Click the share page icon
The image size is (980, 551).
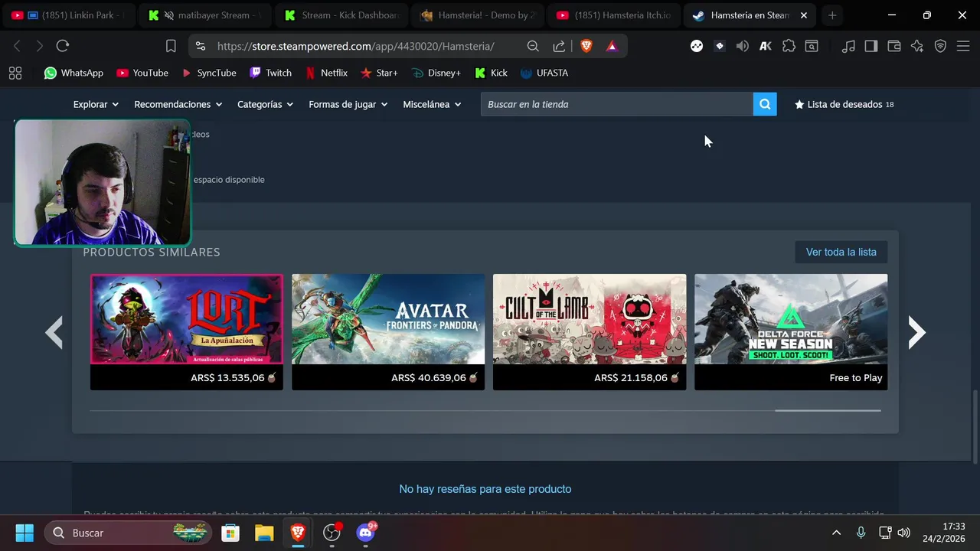[559, 46]
